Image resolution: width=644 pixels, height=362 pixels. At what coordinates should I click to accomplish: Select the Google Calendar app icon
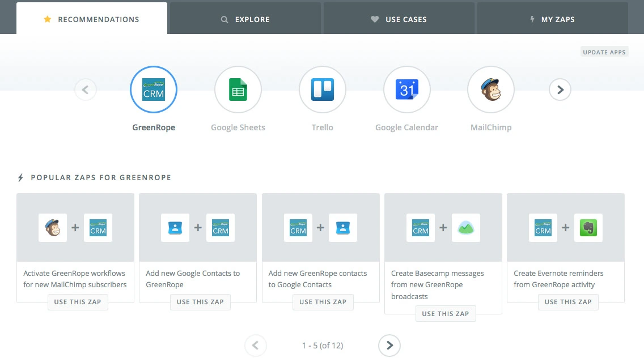406,90
